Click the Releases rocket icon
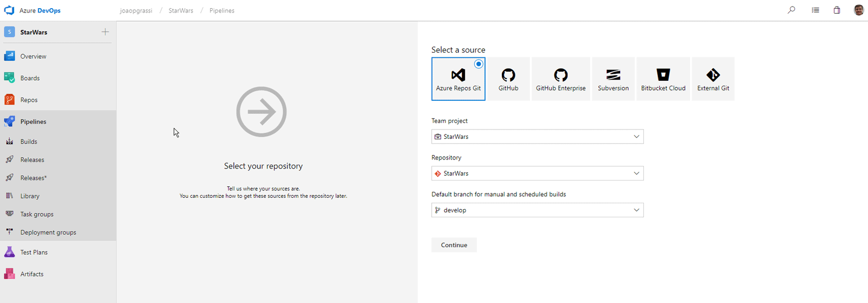 pos(9,159)
